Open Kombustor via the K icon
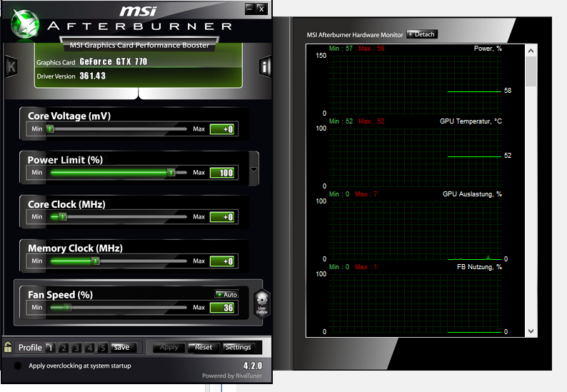This screenshot has width=567, height=392. tap(11, 66)
